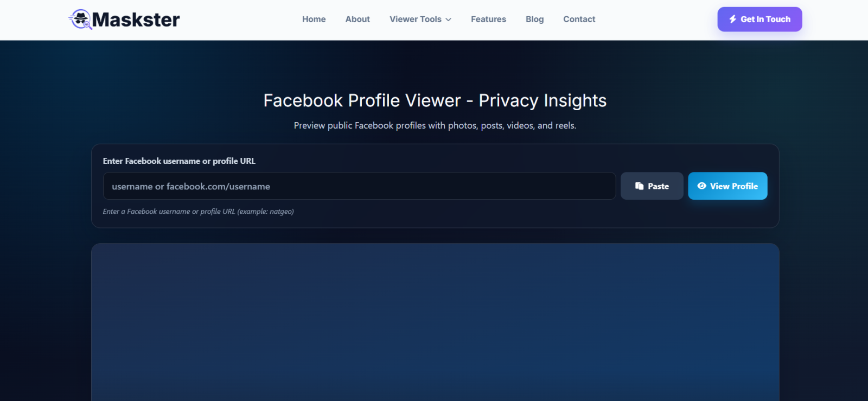Open the Viewer Tools menu

(420, 19)
